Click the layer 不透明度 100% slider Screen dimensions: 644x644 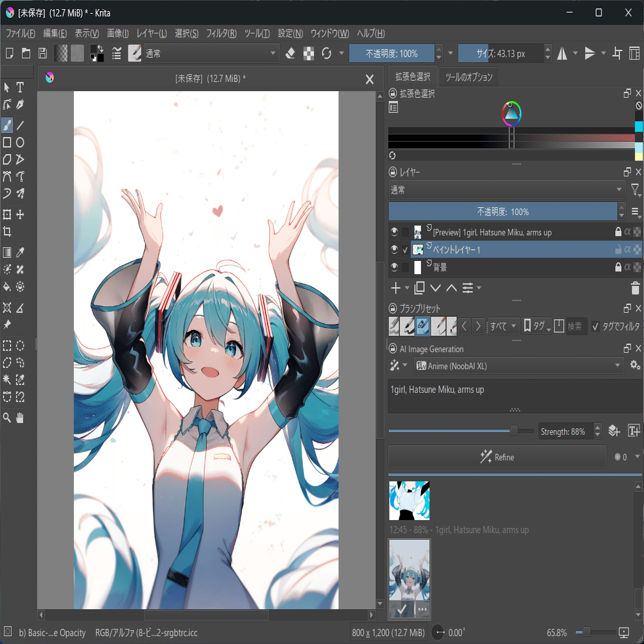[503, 212]
